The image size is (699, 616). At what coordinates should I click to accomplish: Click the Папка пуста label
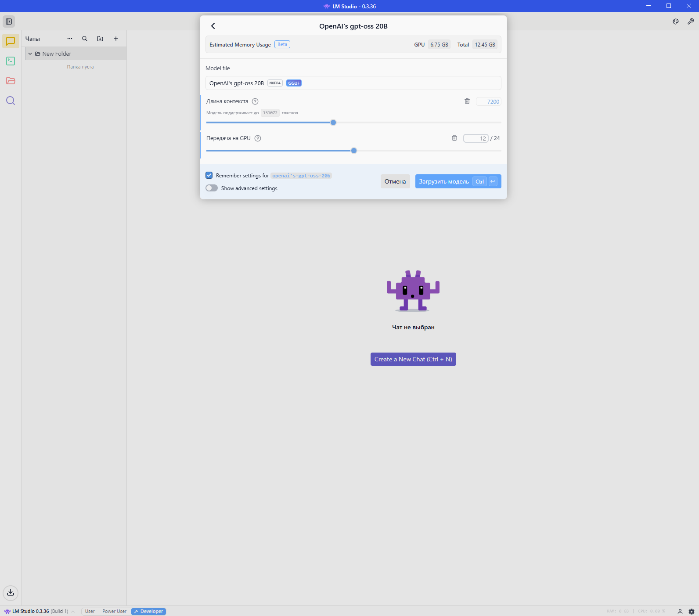click(80, 67)
